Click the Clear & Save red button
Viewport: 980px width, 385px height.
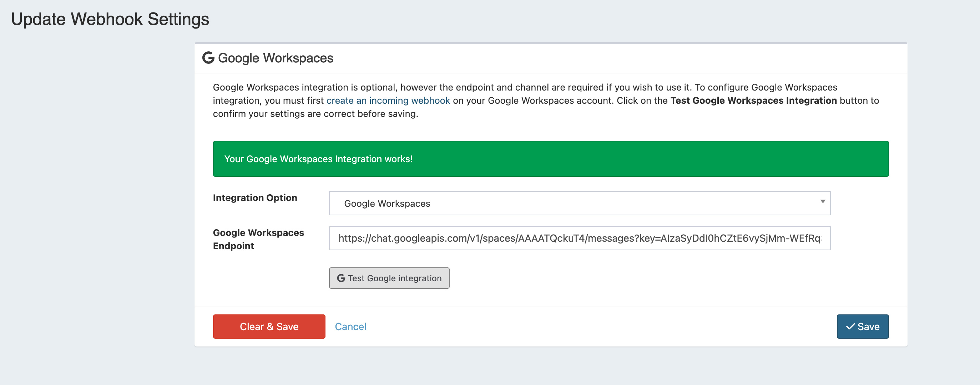269,327
